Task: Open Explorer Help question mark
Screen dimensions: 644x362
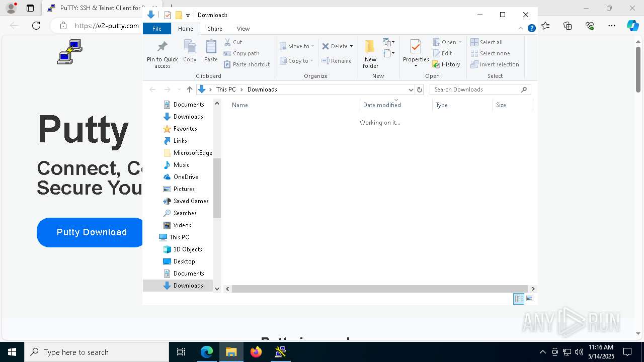Action: (531, 29)
